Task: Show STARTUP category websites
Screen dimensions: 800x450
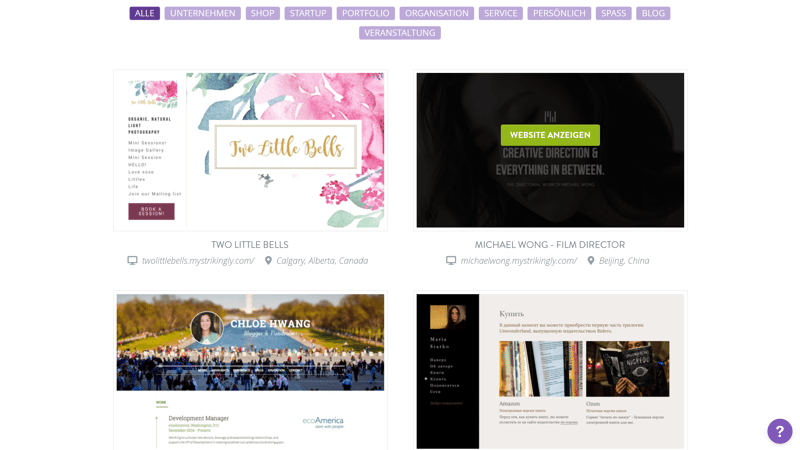Action: pyautogui.click(x=308, y=13)
